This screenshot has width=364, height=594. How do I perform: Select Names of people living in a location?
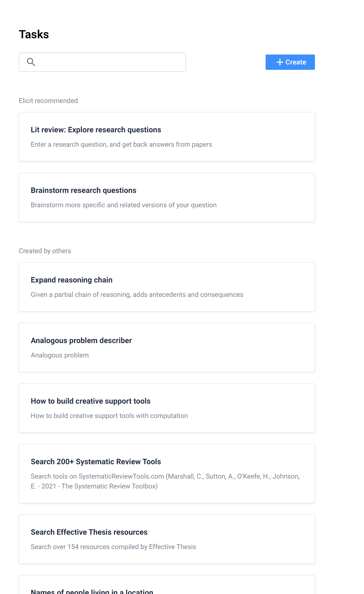point(92,591)
